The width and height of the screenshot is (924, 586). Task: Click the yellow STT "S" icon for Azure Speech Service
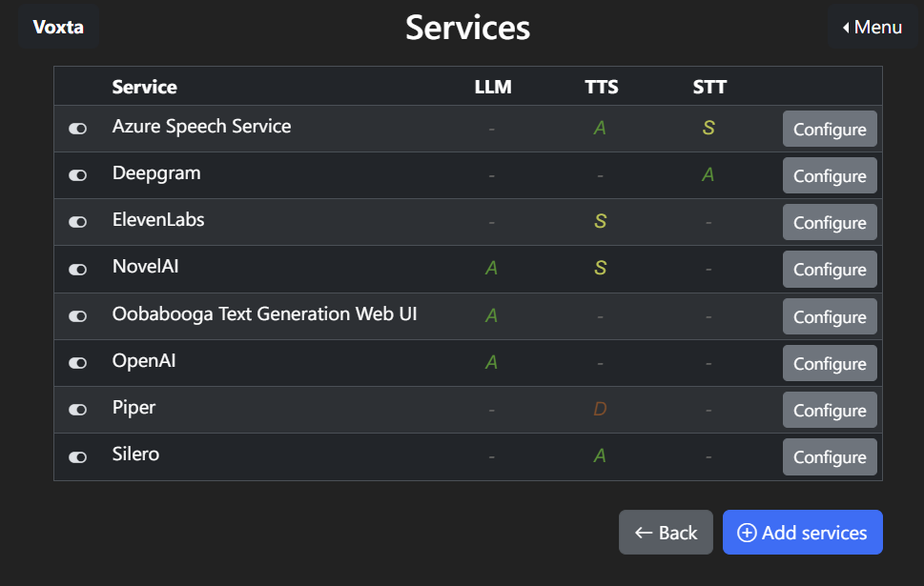(708, 128)
